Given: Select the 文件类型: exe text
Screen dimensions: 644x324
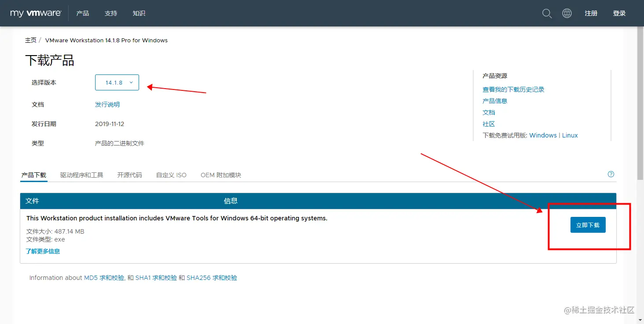Looking at the screenshot, I should [46, 239].
